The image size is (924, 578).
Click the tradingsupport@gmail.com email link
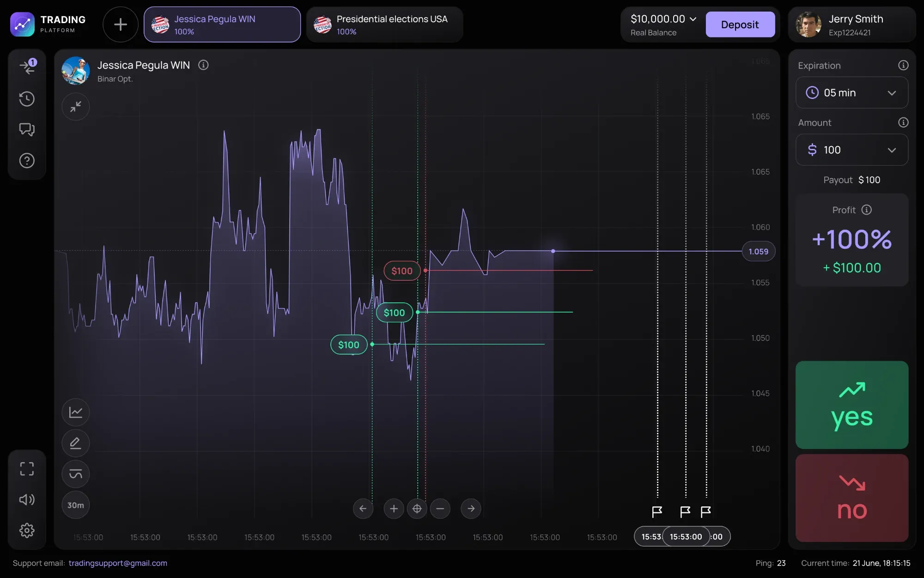click(118, 563)
